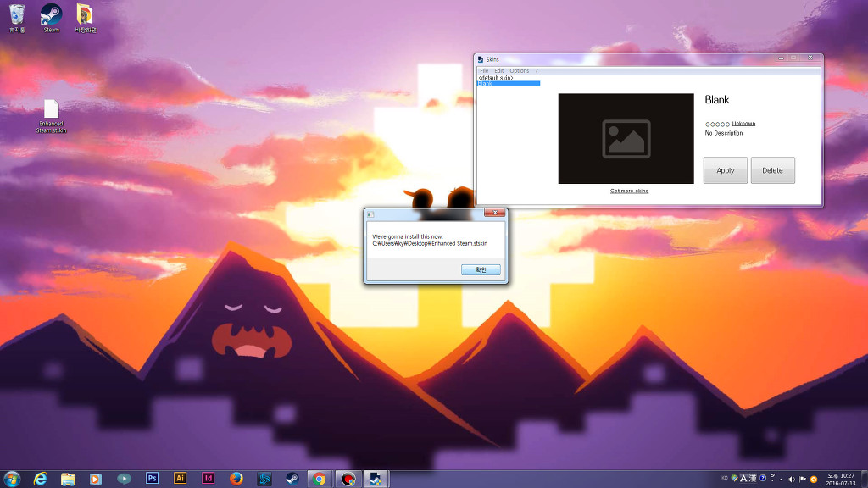Open InDesign from the taskbar
This screenshot has width=868, height=488.
coord(208,478)
